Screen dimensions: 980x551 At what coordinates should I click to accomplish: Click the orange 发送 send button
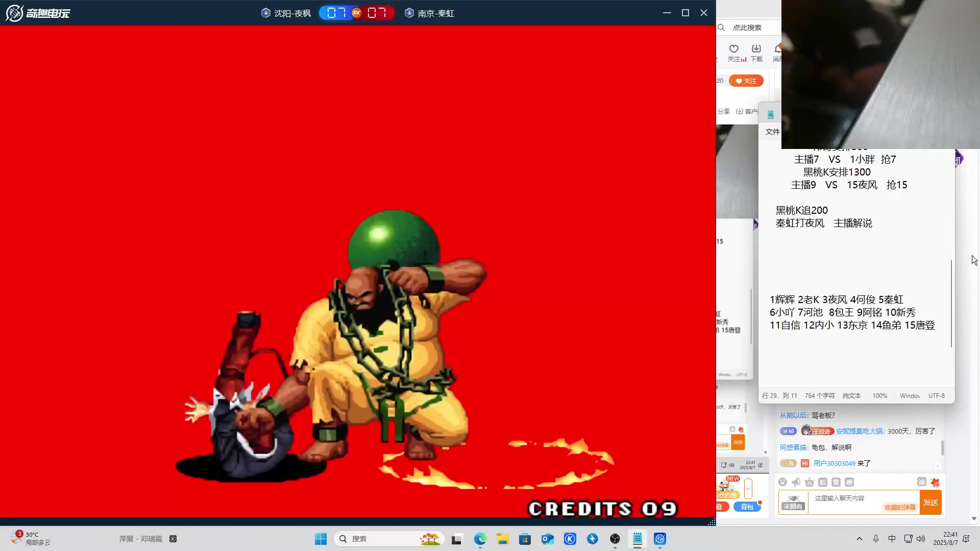point(930,503)
